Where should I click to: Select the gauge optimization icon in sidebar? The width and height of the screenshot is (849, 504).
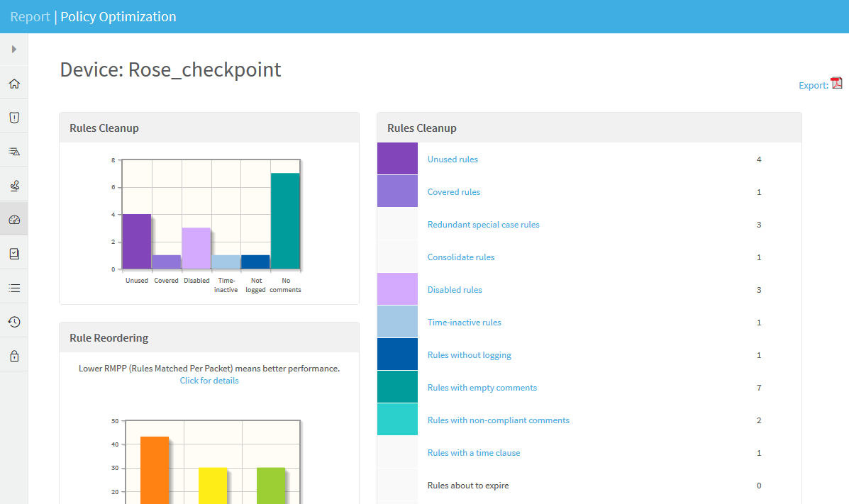14,220
